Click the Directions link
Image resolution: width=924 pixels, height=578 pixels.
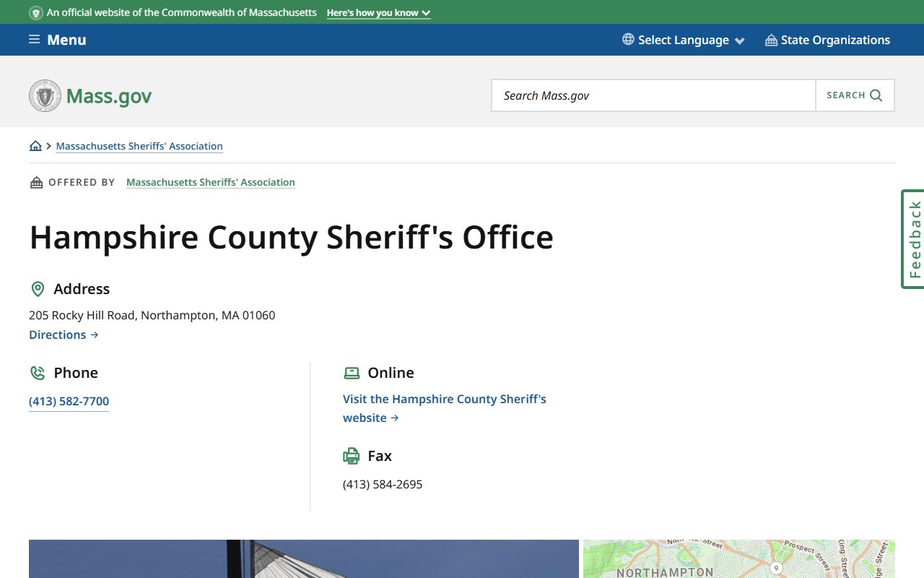[64, 335]
